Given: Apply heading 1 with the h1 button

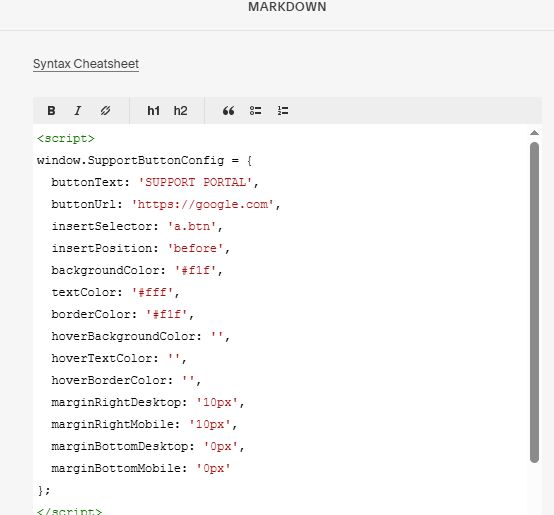Looking at the screenshot, I should coord(153,111).
